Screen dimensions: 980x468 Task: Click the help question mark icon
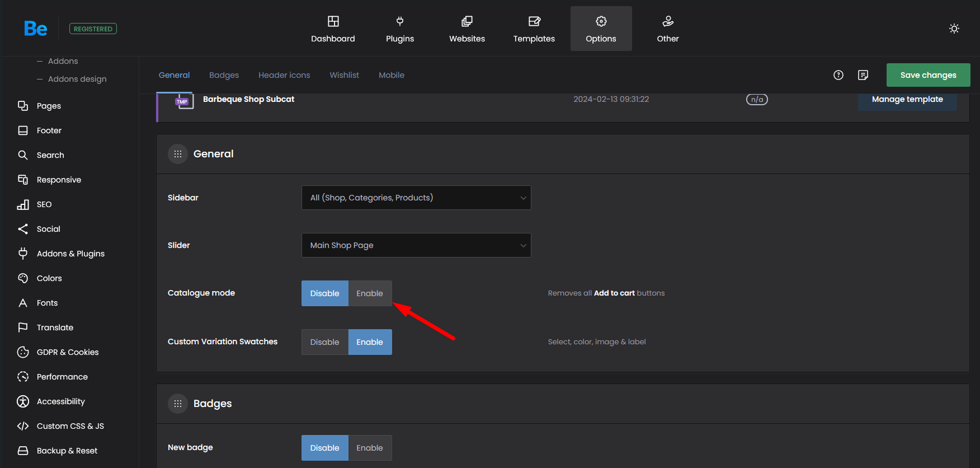point(838,75)
